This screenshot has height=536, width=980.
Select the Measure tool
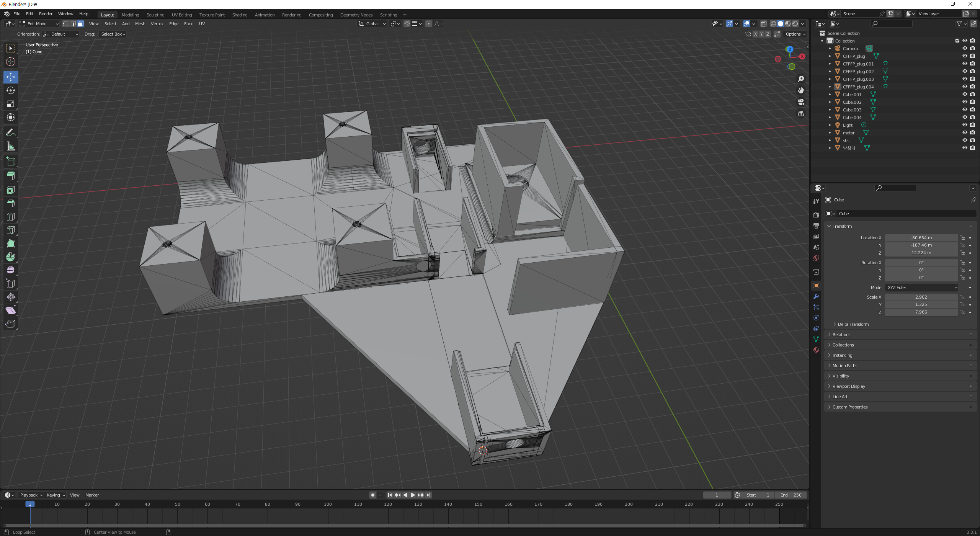(11, 146)
